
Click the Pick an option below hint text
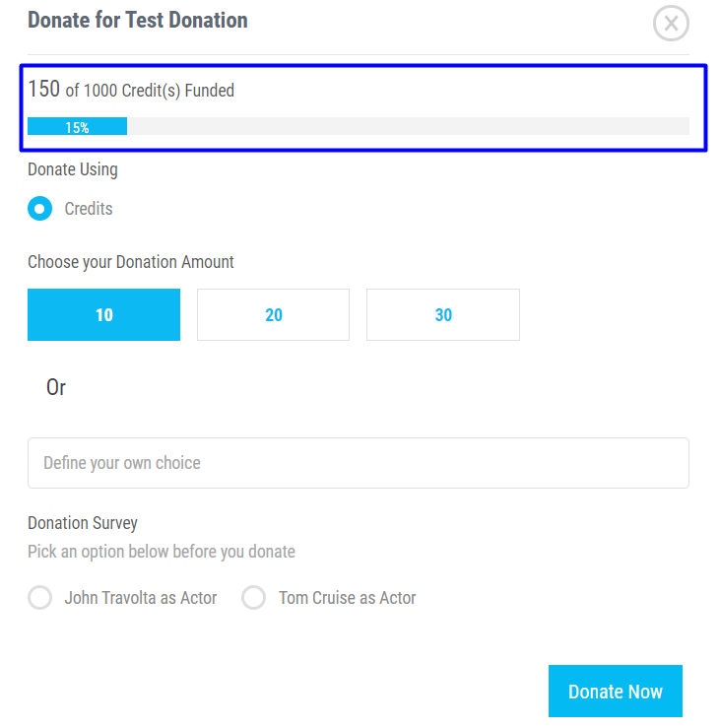(x=162, y=552)
